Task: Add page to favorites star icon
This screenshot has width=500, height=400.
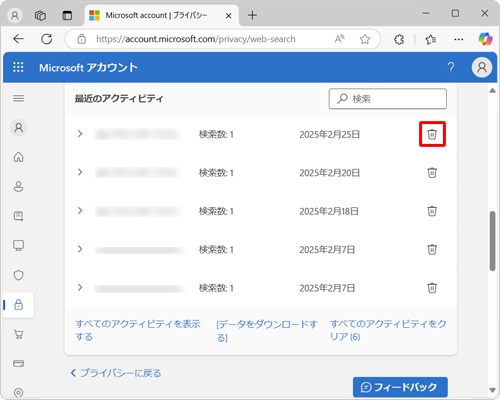Action: point(365,39)
